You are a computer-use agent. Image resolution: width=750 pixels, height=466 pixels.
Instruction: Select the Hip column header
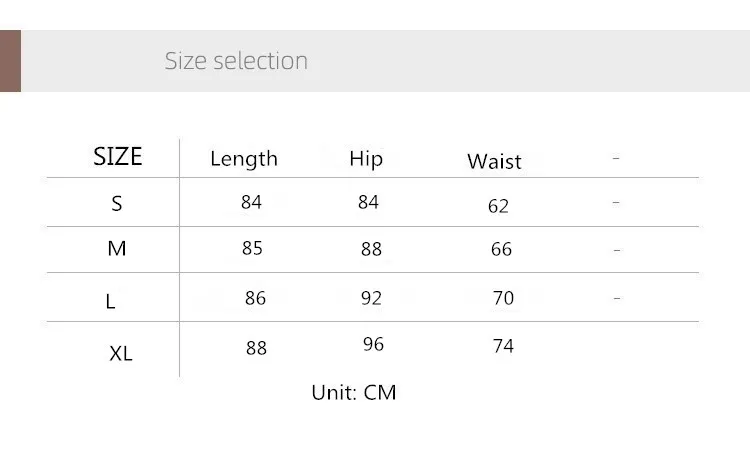click(366, 159)
